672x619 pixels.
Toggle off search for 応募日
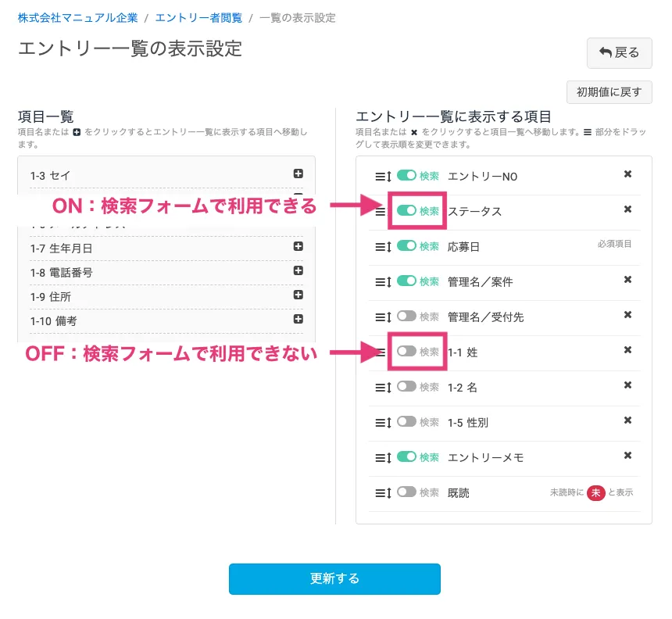(406, 246)
